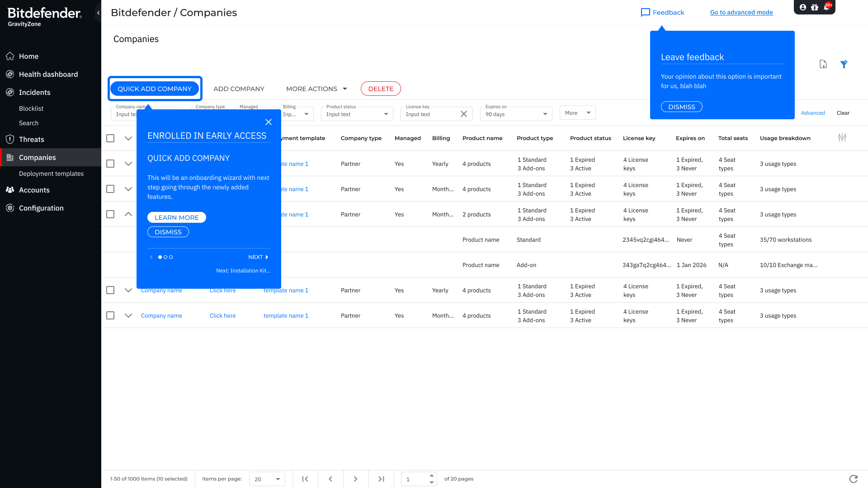This screenshot has height=488, width=868.
Task: Open the user account icon in top bar
Action: pos(803,7)
